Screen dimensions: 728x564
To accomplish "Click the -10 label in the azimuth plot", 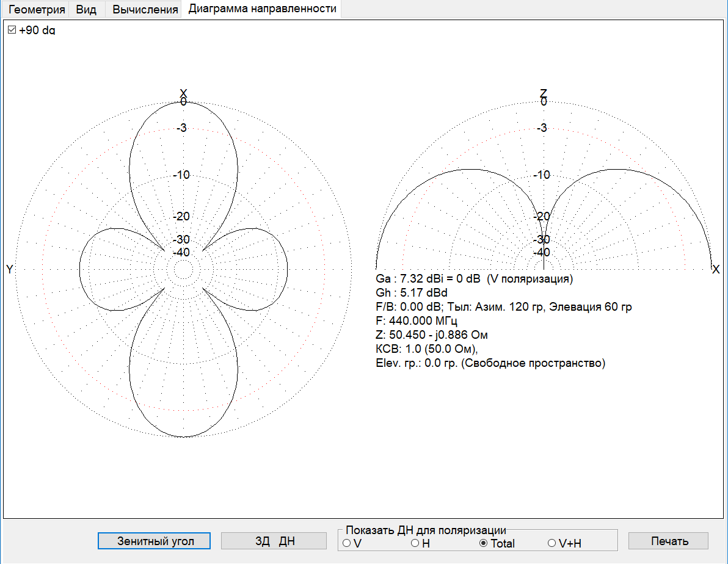I will coord(181,175).
